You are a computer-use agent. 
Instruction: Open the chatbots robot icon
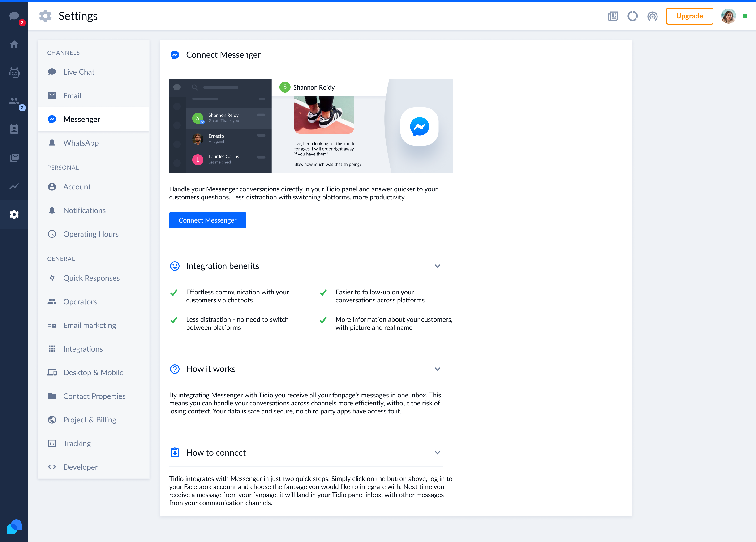pos(14,73)
